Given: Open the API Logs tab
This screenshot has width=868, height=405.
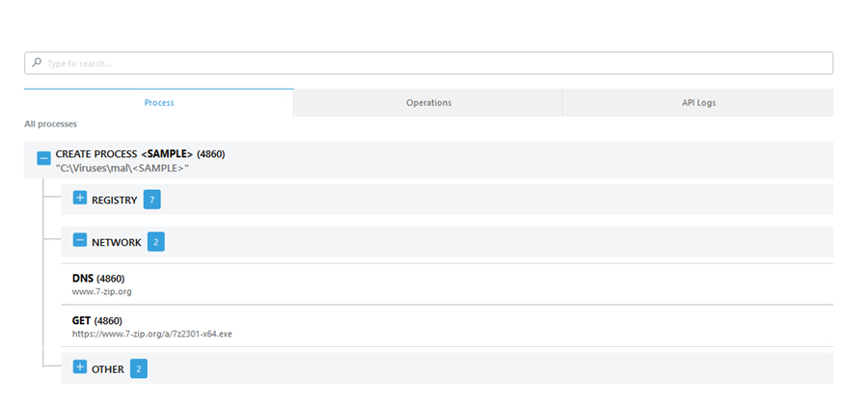Looking at the screenshot, I should click(x=698, y=103).
